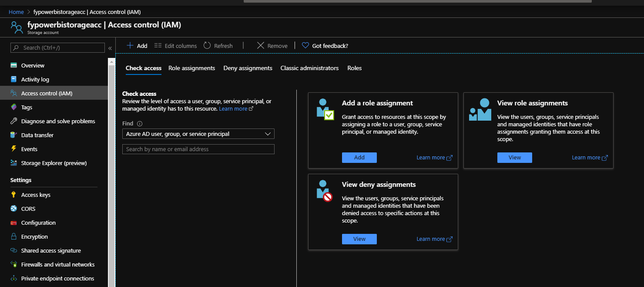Click the View role assignments card icon

(x=480, y=110)
